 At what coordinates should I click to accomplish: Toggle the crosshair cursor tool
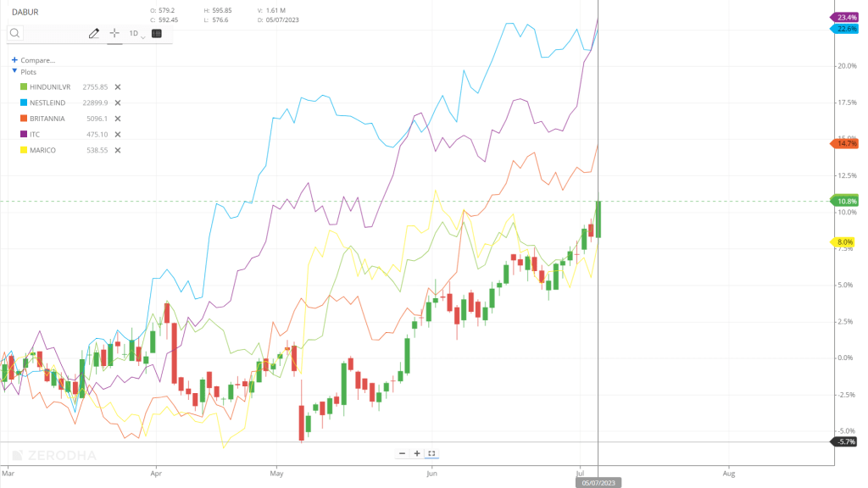[x=114, y=33]
